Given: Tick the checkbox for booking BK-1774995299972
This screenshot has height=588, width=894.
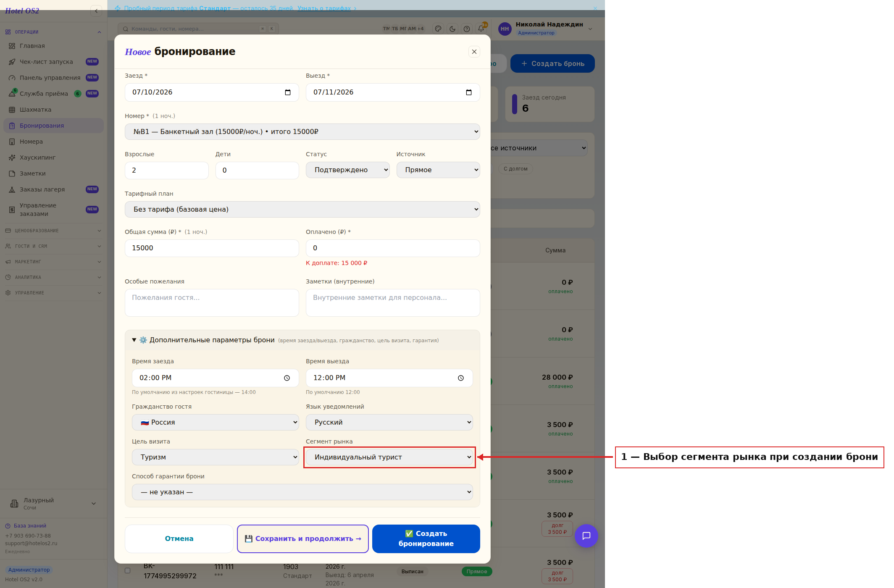Looking at the screenshot, I should [x=128, y=570].
